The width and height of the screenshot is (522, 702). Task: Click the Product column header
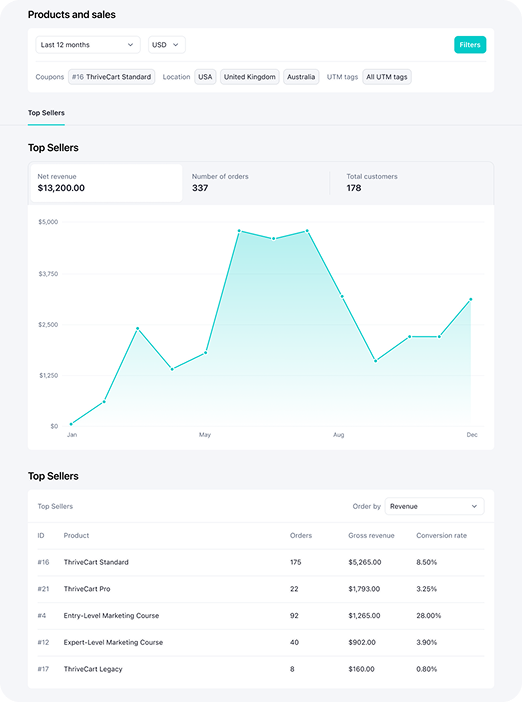(x=76, y=535)
